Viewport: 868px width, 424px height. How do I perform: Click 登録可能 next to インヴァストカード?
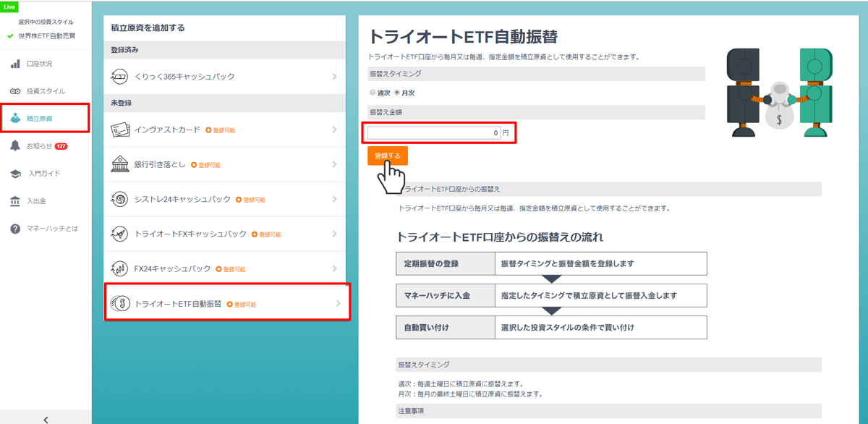221,130
